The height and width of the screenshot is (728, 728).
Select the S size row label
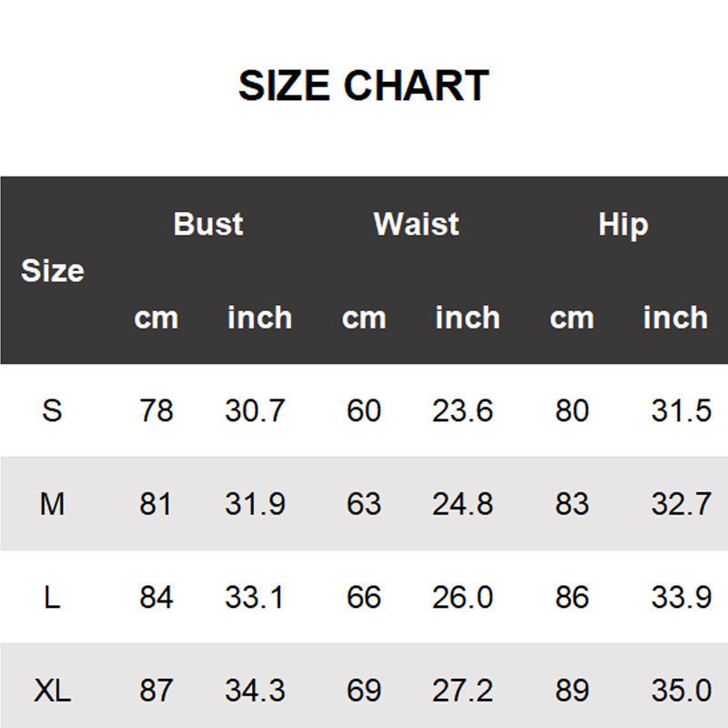tap(52, 411)
